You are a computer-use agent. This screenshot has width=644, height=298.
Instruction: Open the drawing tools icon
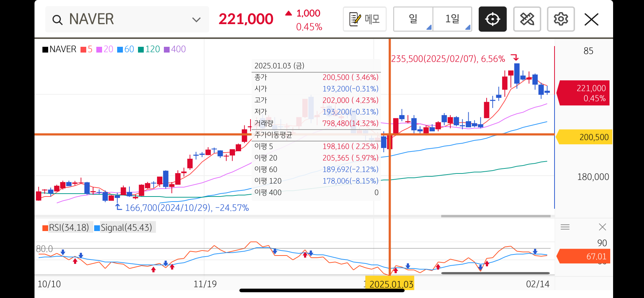(x=527, y=19)
